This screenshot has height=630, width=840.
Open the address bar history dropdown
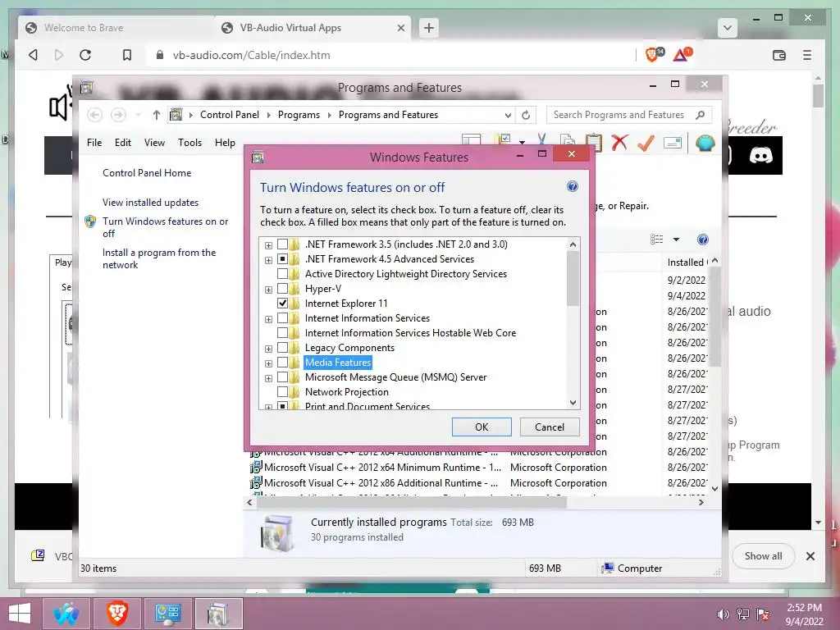tap(507, 115)
